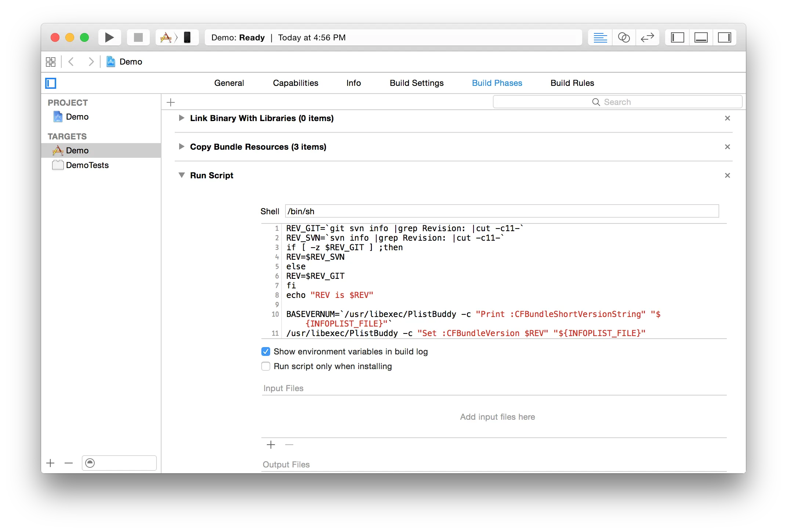Select the Standard editor icon
The width and height of the screenshot is (787, 532).
click(x=600, y=37)
